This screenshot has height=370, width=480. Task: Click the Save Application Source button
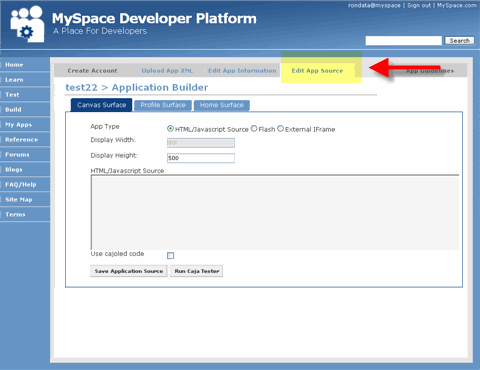[x=129, y=271]
